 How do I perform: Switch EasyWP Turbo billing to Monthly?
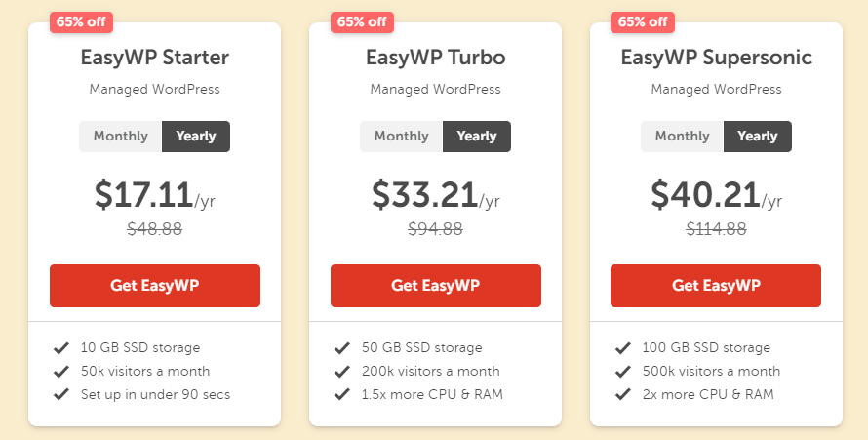pos(402,137)
